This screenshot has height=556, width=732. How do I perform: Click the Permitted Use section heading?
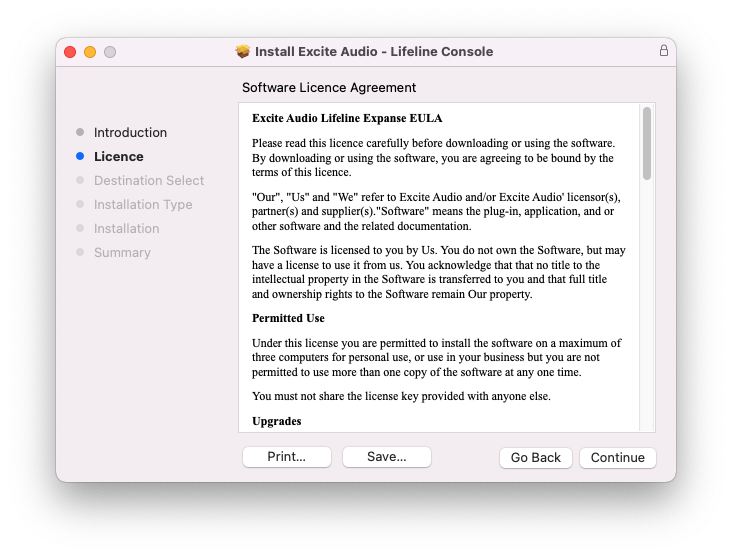[288, 318]
